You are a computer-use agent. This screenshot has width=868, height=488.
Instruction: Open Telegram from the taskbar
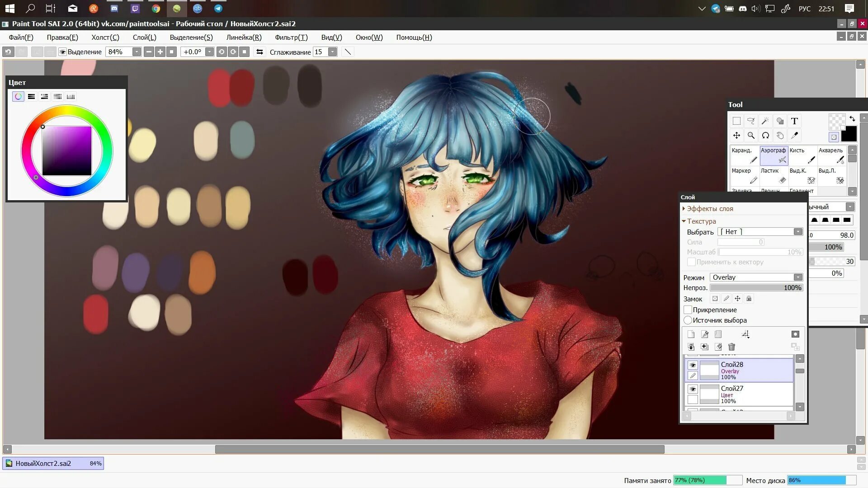click(x=218, y=8)
